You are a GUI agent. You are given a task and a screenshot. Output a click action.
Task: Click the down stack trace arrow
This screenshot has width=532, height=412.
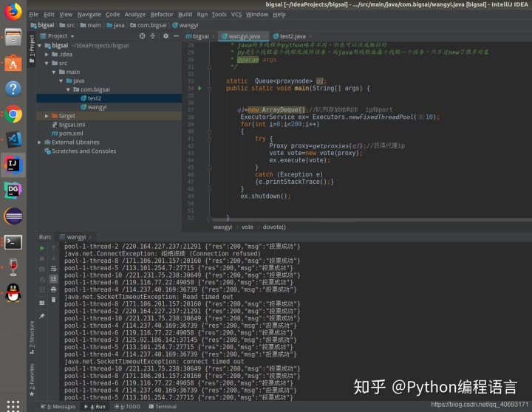pos(53,258)
